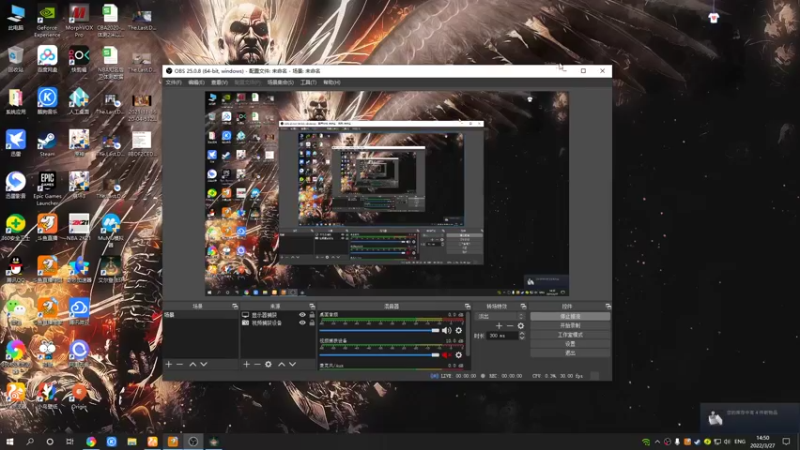Move source up in Sources panel

tap(282, 364)
